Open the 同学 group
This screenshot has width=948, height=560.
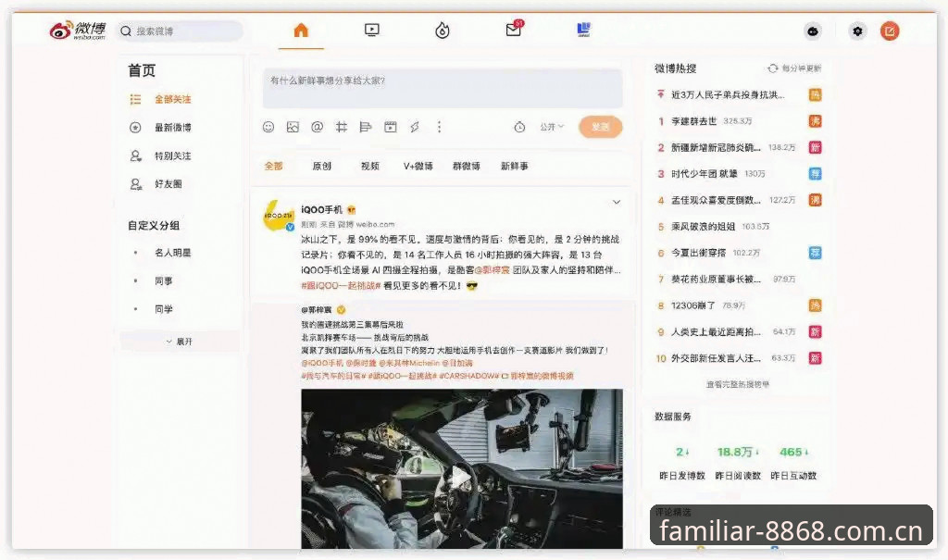coord(164,309)
